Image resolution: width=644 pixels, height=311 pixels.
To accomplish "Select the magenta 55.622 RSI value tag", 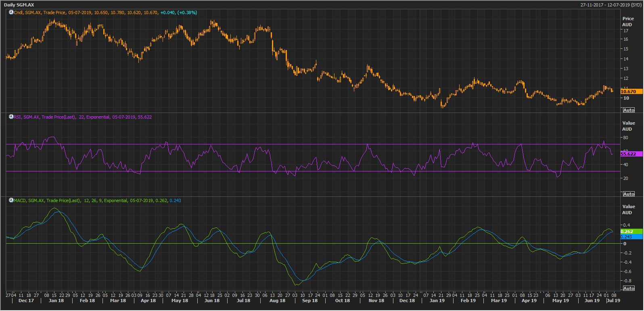I will 631,154.
